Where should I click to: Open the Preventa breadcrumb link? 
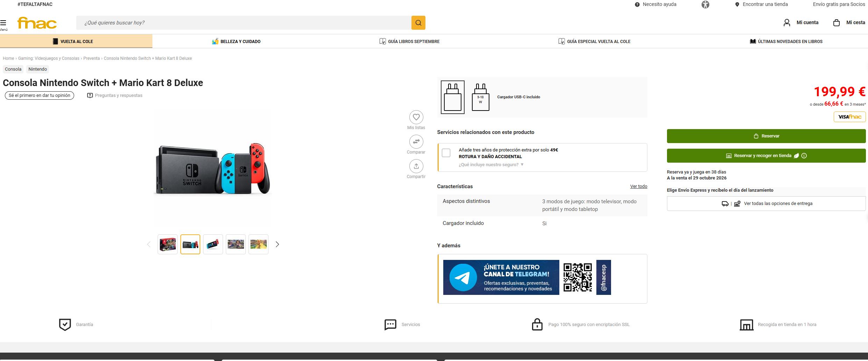tap(92, 58)
